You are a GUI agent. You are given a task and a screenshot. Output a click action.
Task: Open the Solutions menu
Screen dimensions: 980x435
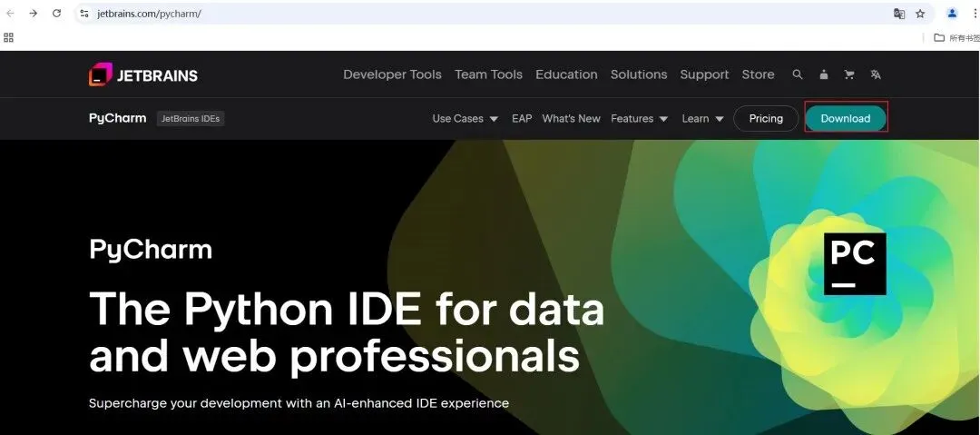639,74
